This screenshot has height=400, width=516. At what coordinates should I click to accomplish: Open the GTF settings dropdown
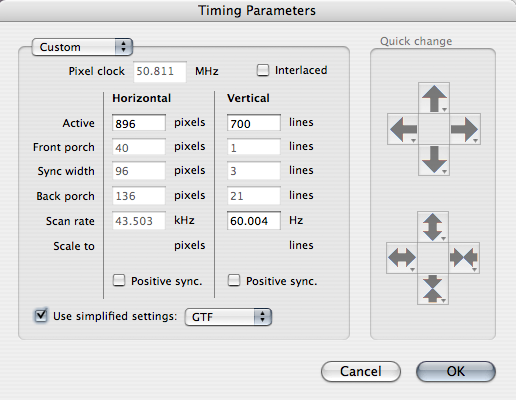click(x=228, y=317)
